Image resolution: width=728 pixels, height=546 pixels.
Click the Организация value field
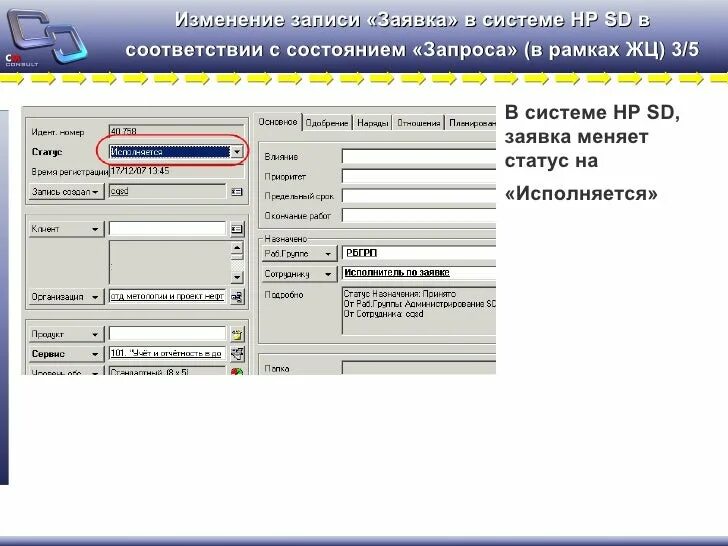tap(167, 296)
